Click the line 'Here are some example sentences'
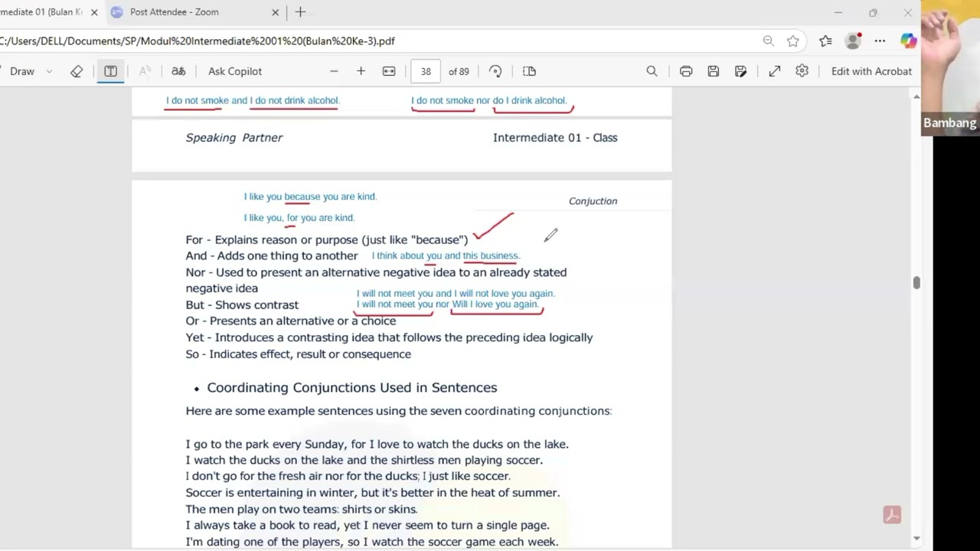 pyautogui.click(x=398, y=411)
